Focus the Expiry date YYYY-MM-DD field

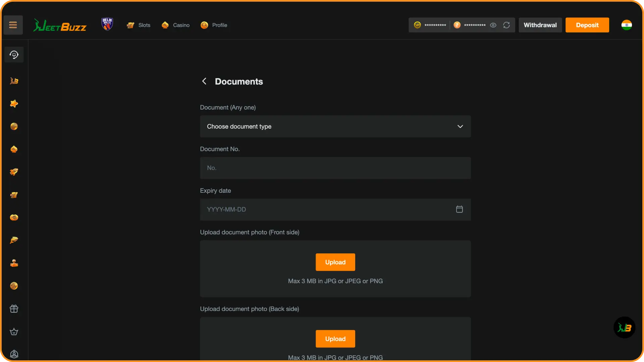[x=335, y=209]
